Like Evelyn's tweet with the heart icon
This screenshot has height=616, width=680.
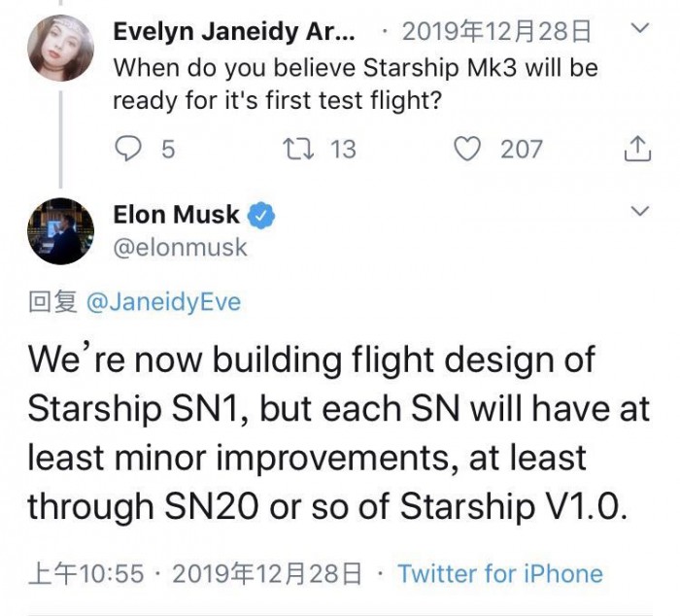(470, 149)
